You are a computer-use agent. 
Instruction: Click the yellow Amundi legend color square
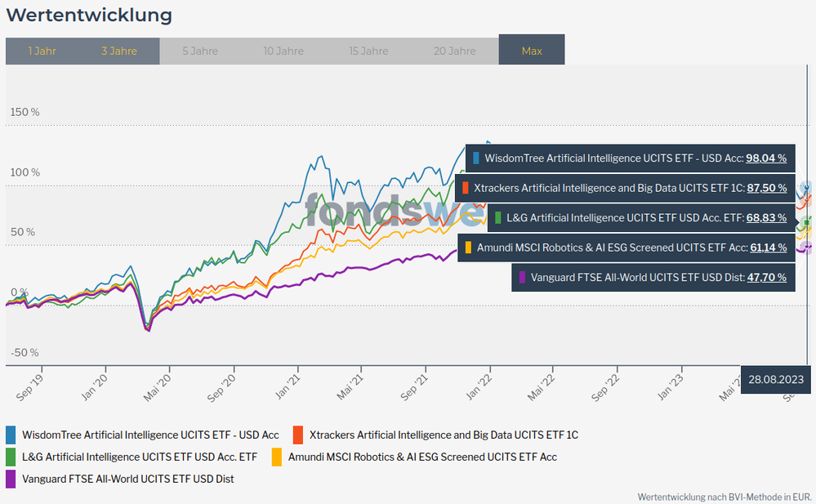coord(276,457)
